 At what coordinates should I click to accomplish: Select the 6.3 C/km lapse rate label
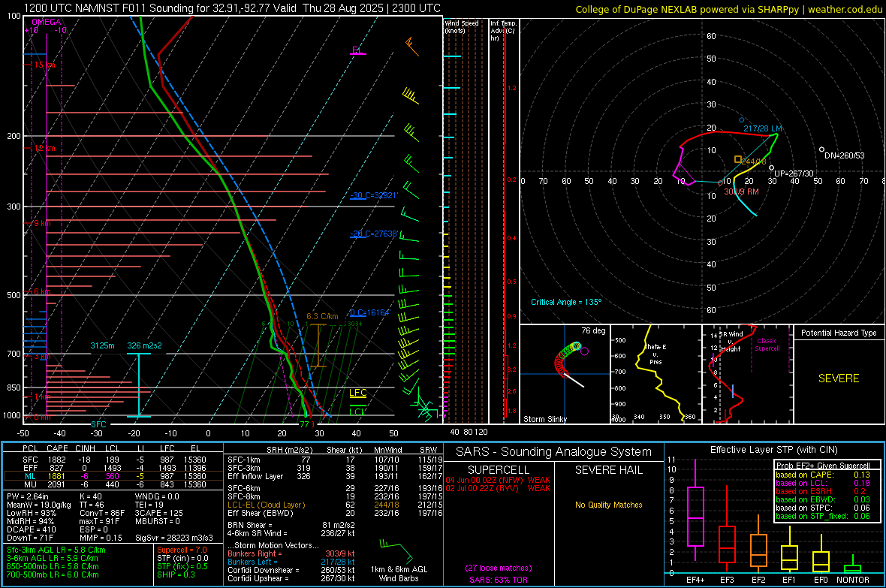pyautogui.click(x=322, y=317)
